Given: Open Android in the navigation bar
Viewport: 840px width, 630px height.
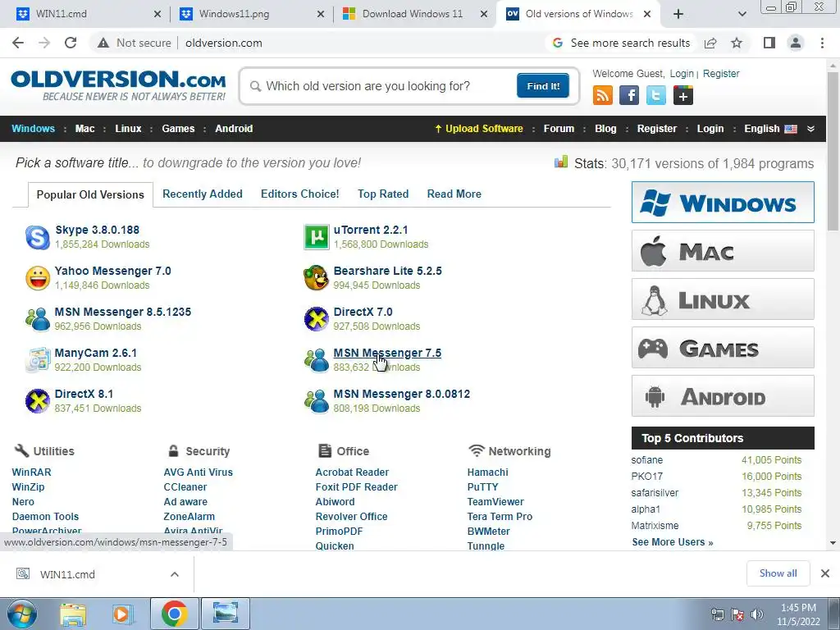Looking at the screenshot, I should [234, 129].
